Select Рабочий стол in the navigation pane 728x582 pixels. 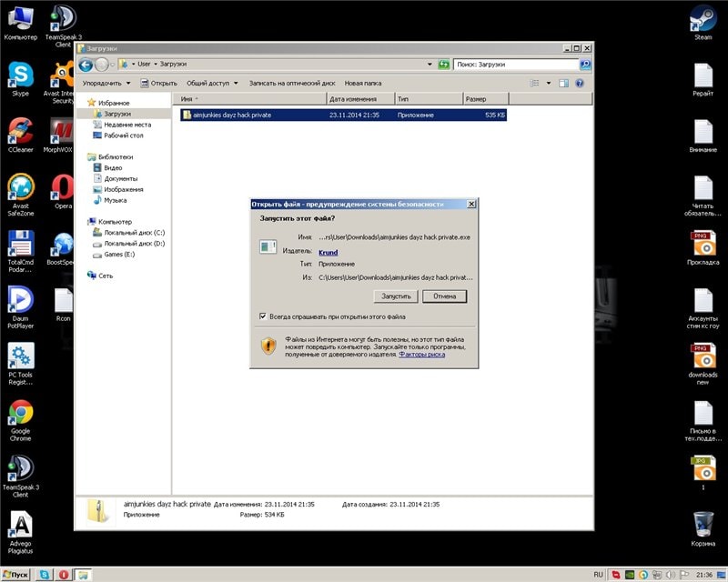(x=123, y=135)
